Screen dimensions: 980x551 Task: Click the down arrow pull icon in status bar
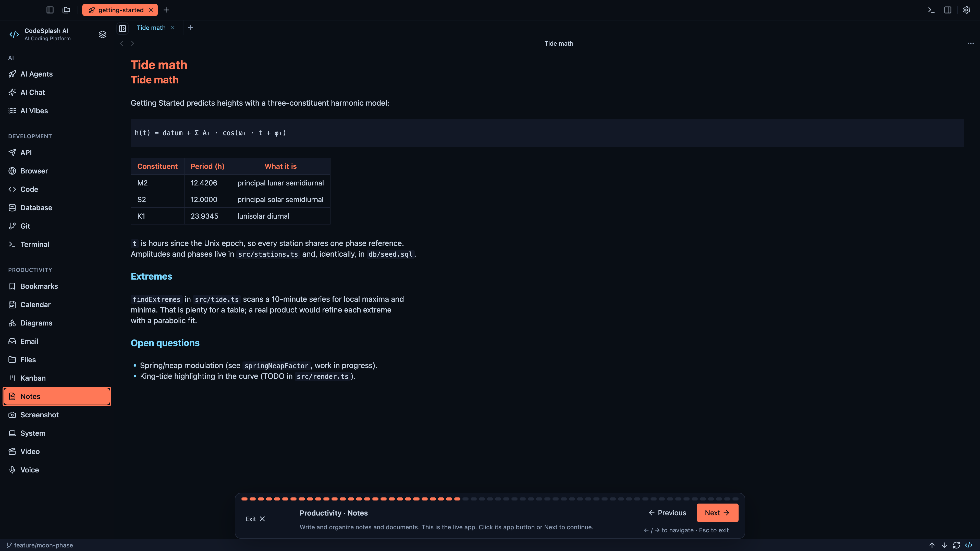(x=944, y=545)
